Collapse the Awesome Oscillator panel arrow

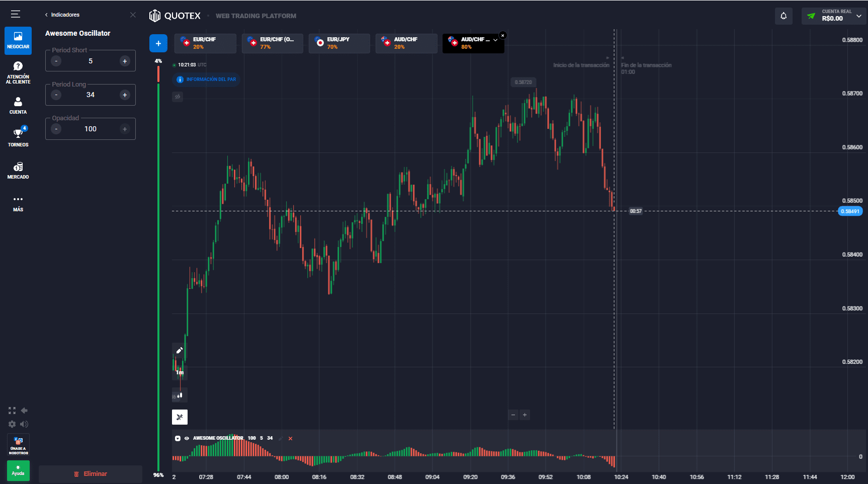[x=178, y=438]
